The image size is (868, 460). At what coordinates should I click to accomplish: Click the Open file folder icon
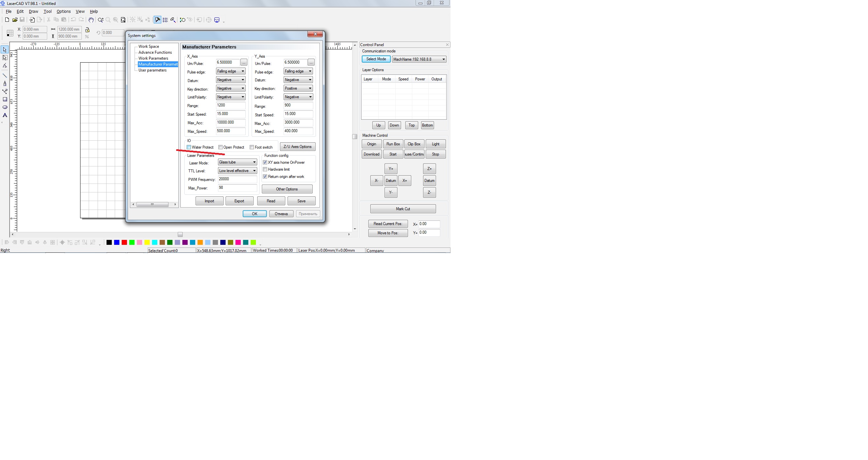pos(15,20)
